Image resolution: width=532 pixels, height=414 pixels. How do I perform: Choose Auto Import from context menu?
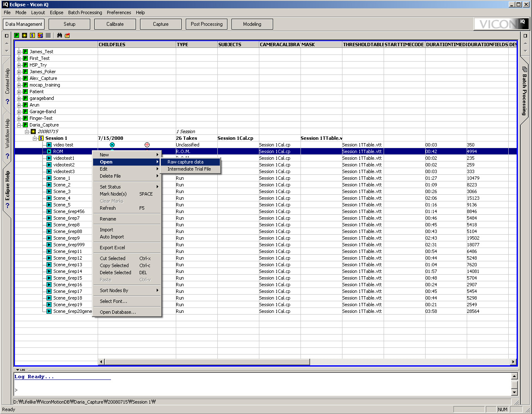(x=127, y=237)
